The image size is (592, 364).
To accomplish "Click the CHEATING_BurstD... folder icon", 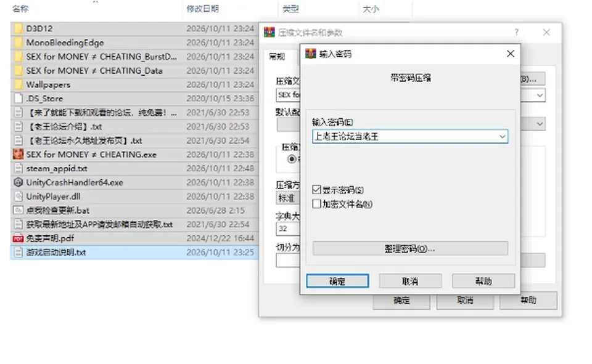I will pyautogui.click(x=18, y=57).
